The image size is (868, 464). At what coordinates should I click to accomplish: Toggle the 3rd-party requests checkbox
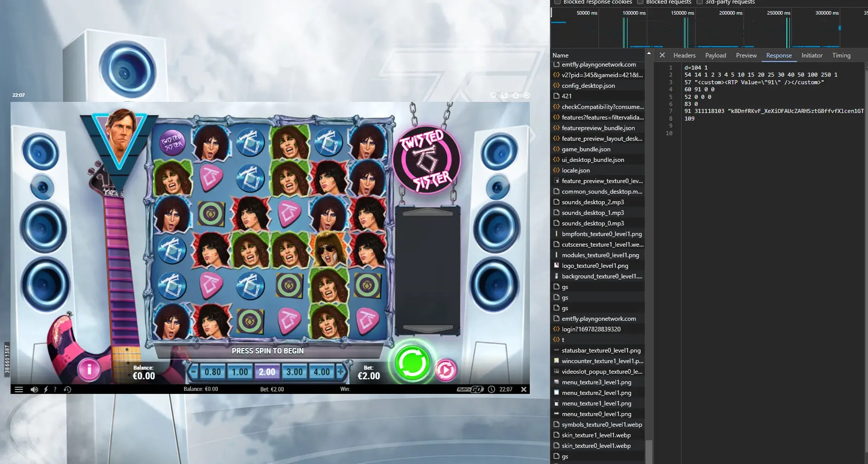[x=700, y=2]
